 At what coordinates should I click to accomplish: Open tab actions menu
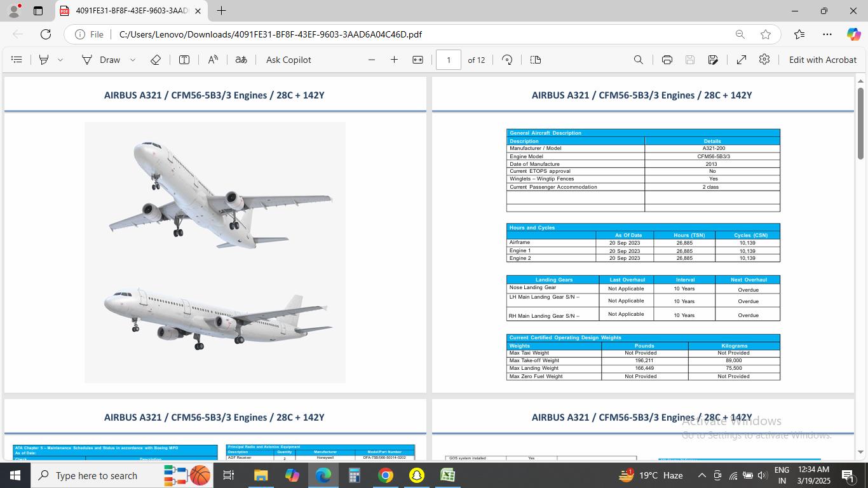click(38, 11)
